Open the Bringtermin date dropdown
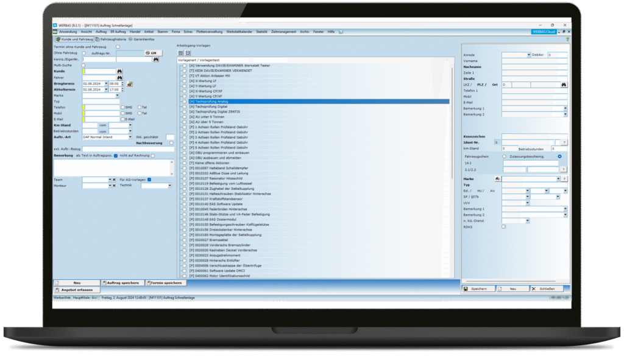This screenshot has width=624, height=364. (x=105, y=83)
